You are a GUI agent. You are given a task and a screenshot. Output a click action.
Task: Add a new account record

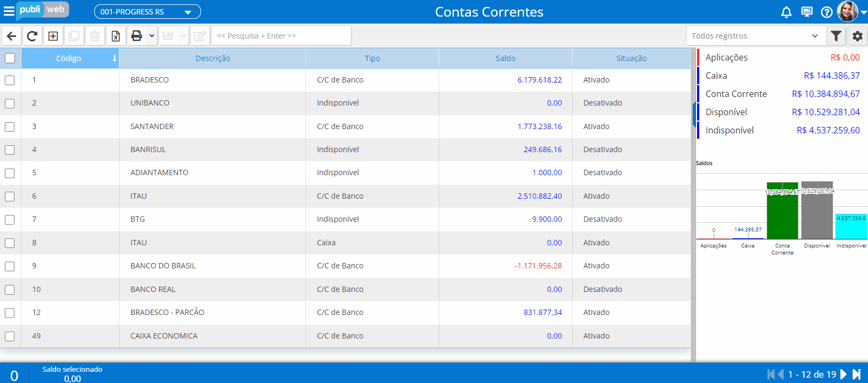pos(53,36)
